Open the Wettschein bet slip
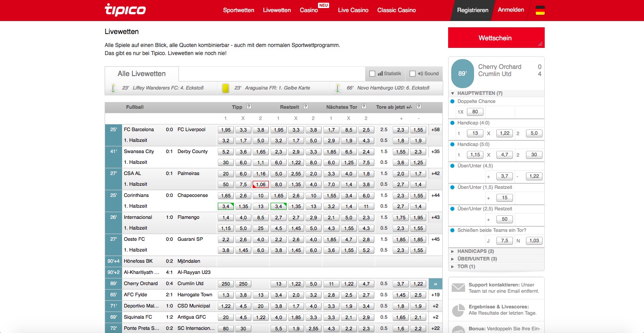The width and height of the screenshot is (644, 333). (496, 38)
